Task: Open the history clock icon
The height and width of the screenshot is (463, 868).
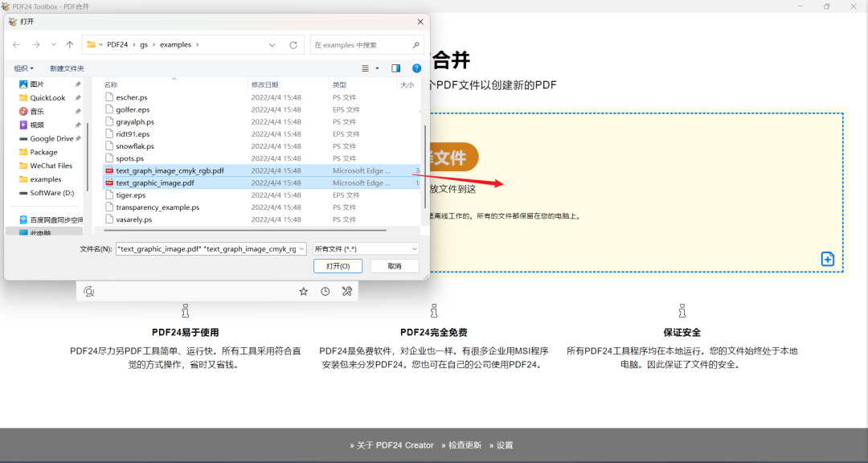Action: (325, 291)
